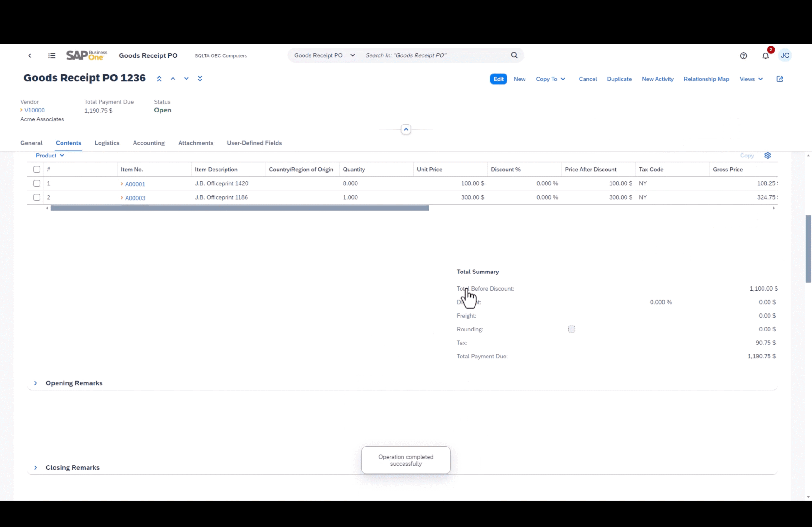The height and width of the screenshot is (527, 812).
Task: Open the main menu list icon
Action: [x=51, y=55]
